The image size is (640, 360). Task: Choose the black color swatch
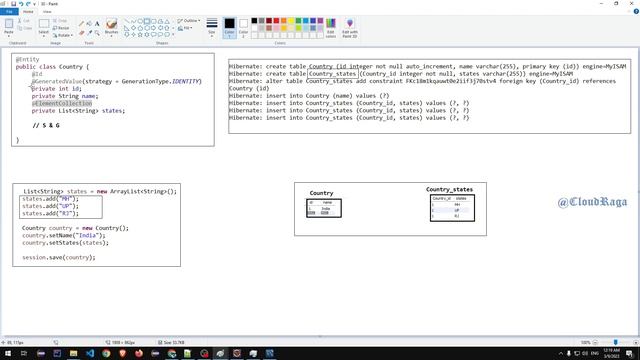pyautogui.click(x=254, y=20)
